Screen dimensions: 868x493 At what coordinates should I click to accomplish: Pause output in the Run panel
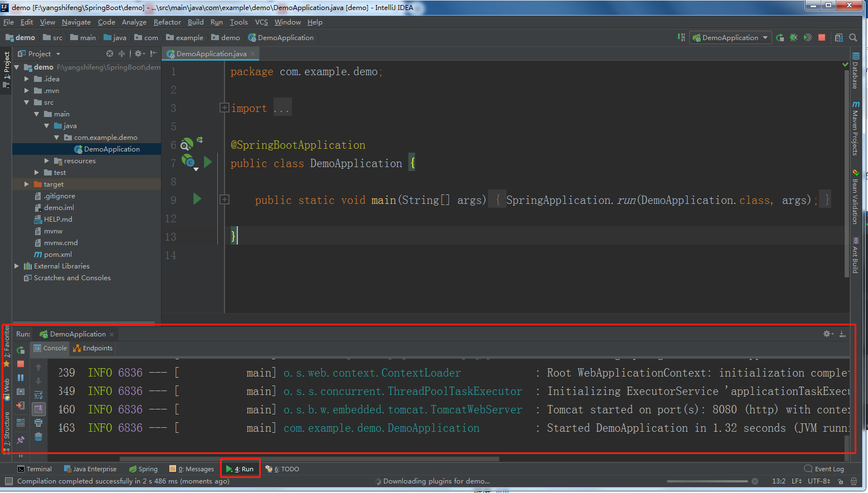coord(21,378)
